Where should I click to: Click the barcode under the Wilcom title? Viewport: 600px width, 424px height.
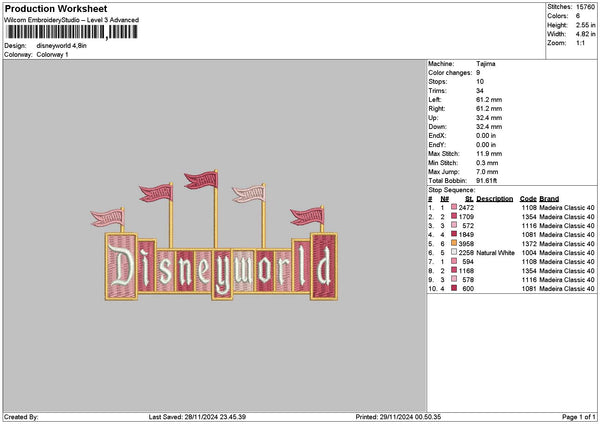click(x=72, y=32)
